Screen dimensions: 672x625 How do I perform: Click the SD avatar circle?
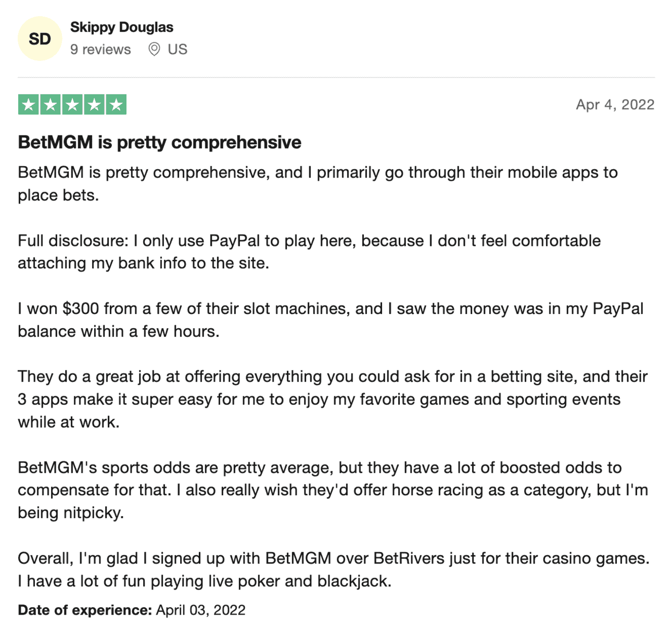point(40,39)
